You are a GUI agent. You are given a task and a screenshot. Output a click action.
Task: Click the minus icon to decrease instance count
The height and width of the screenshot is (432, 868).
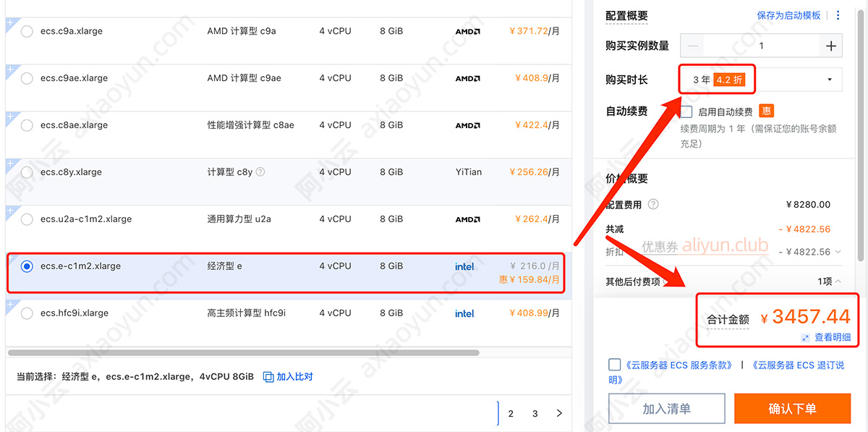(x=694, y=46)
